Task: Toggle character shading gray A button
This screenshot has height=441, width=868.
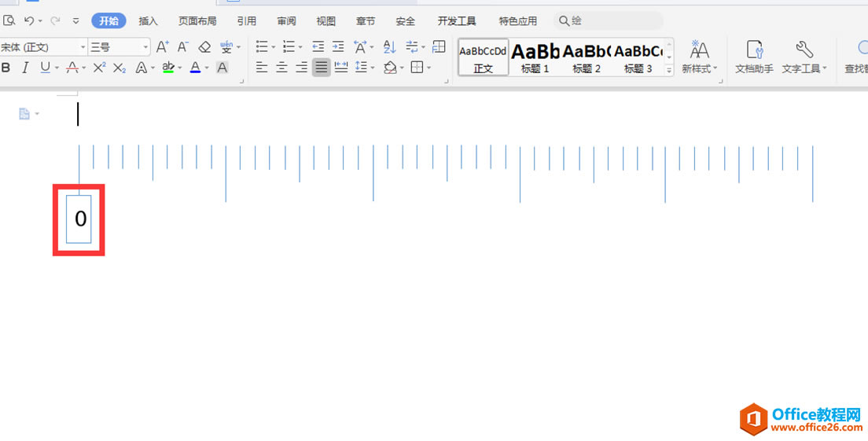Action: [x=222, y=68]
